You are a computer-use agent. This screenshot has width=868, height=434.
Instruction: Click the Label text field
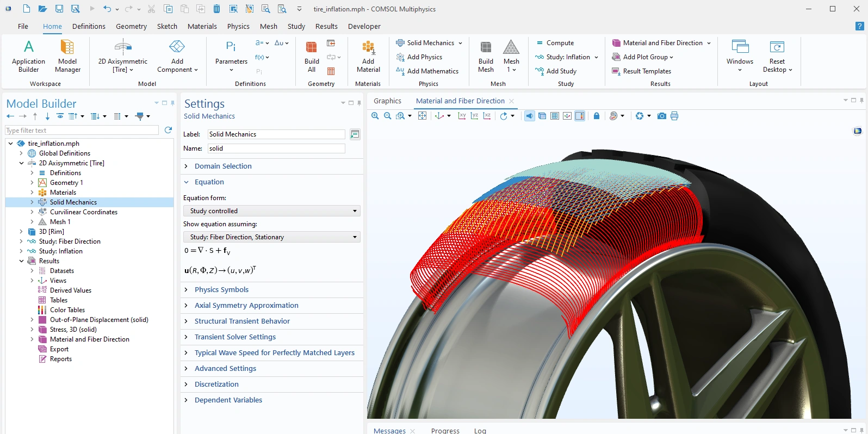pyautogui.click(x=276, y=134)
